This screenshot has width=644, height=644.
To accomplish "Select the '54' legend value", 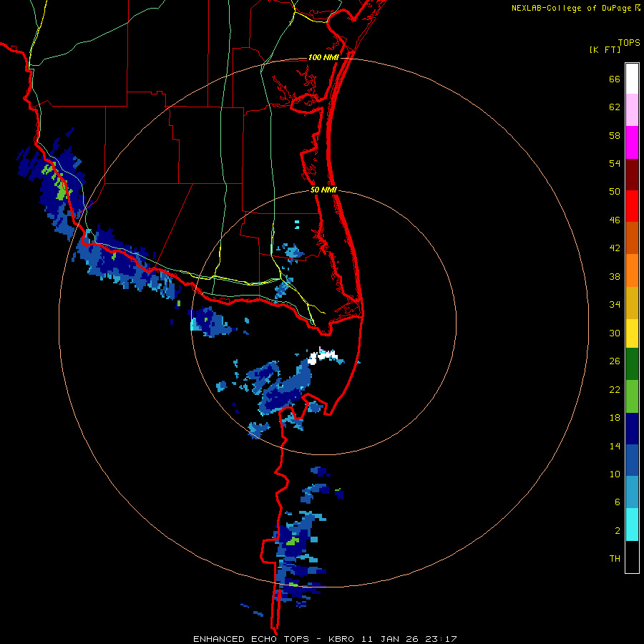I will pos(615,163).
